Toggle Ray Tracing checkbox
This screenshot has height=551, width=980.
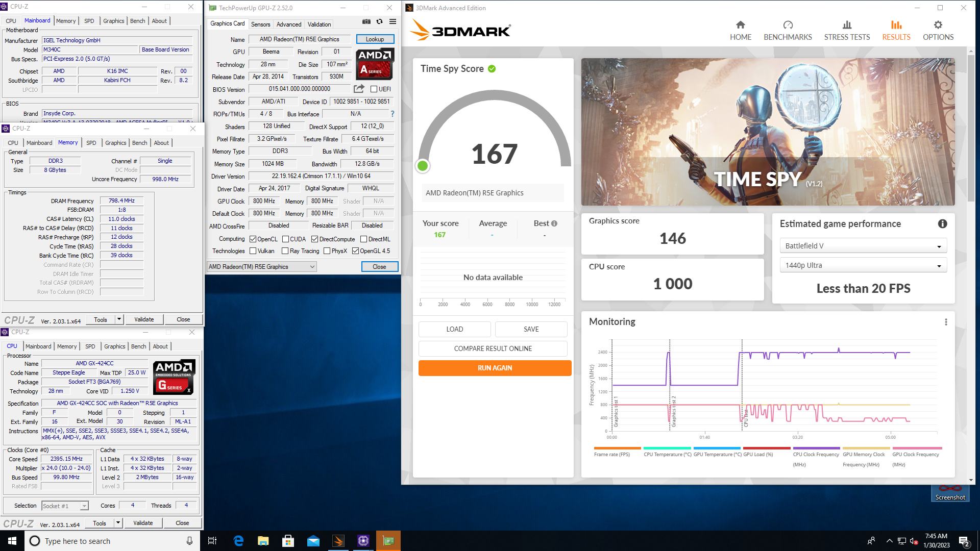(x=285, y=251)
